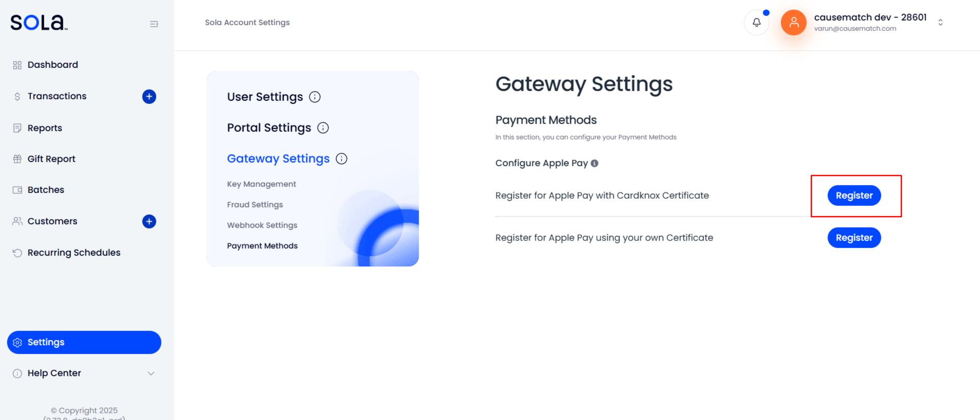The image size is (980, 420).
Task: Click the Recurring Schedules refresh icon
Action: pos(17,253)
